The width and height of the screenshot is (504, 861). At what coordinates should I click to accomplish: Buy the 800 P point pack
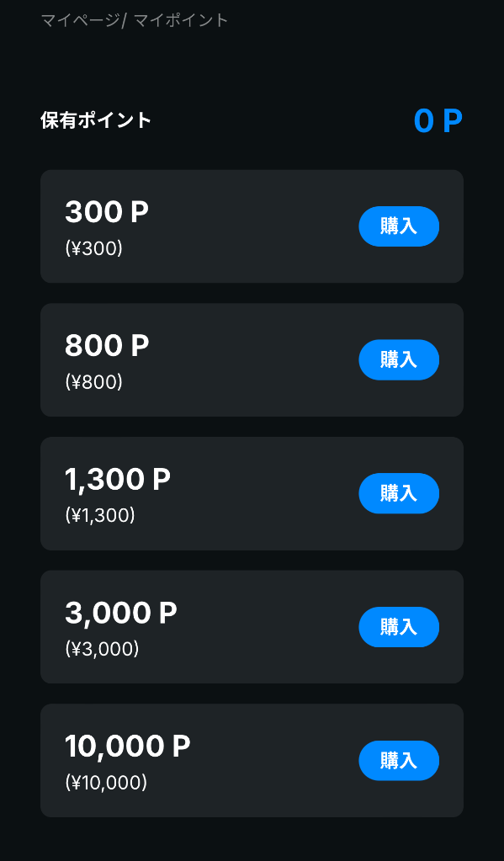pyautogui.click(x=399, y=359)
